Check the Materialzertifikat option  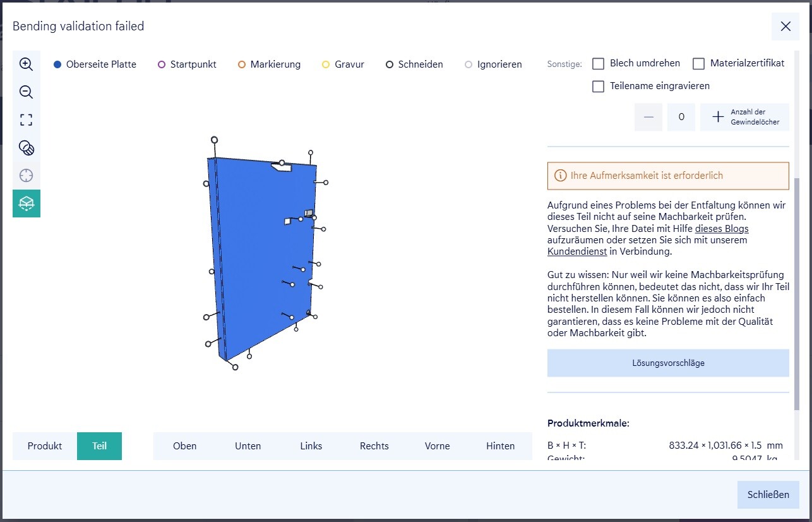(698, 64)
